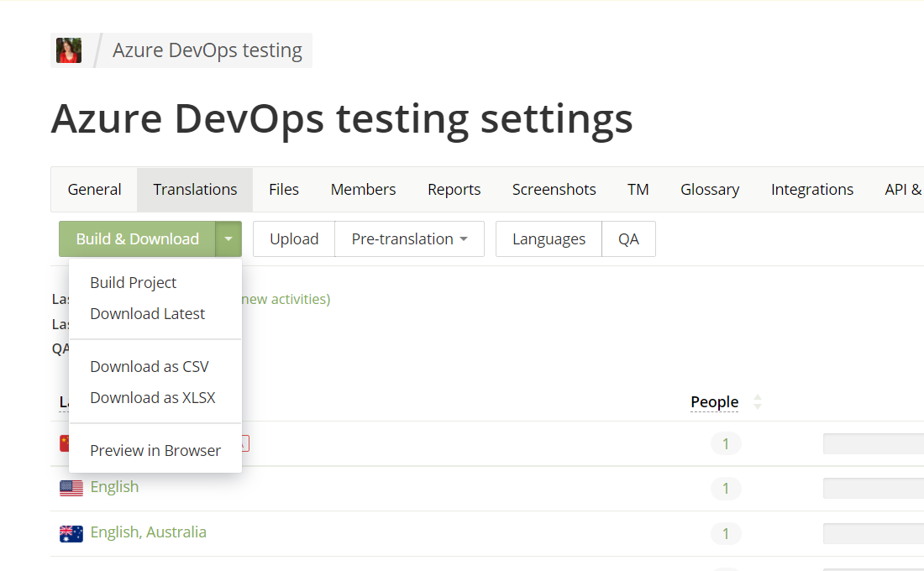Click Preview in Browser menu item

point(155,451)
